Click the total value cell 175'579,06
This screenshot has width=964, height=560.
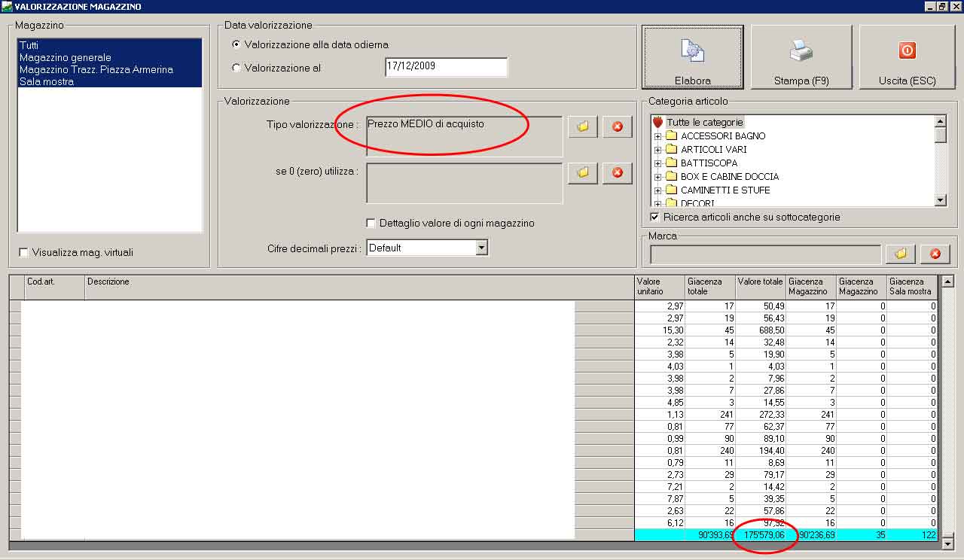(x=761, y=535)
